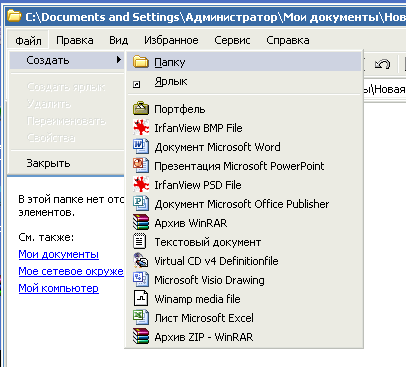Create a new Текстовый документ
This screenshot has width=406, height=367.
pyautogui.click(x=244, y=242)
